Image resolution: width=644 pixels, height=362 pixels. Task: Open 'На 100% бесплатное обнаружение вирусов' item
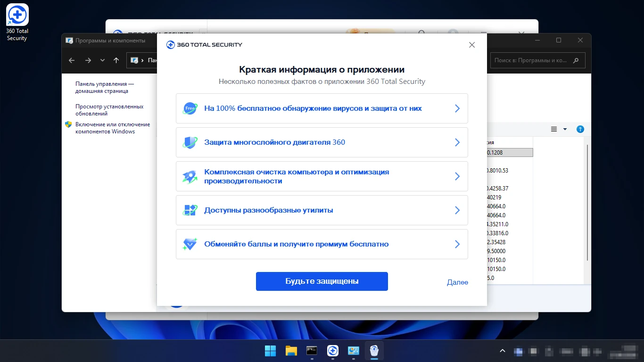pyautogui.click(x=322, y=108)
